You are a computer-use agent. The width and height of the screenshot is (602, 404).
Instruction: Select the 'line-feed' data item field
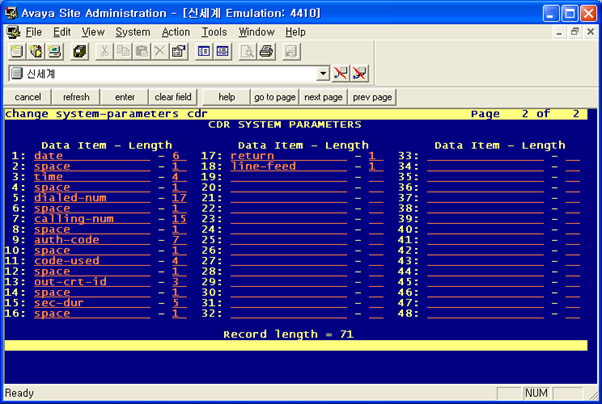pyautogui.click(x=289, y=166)
